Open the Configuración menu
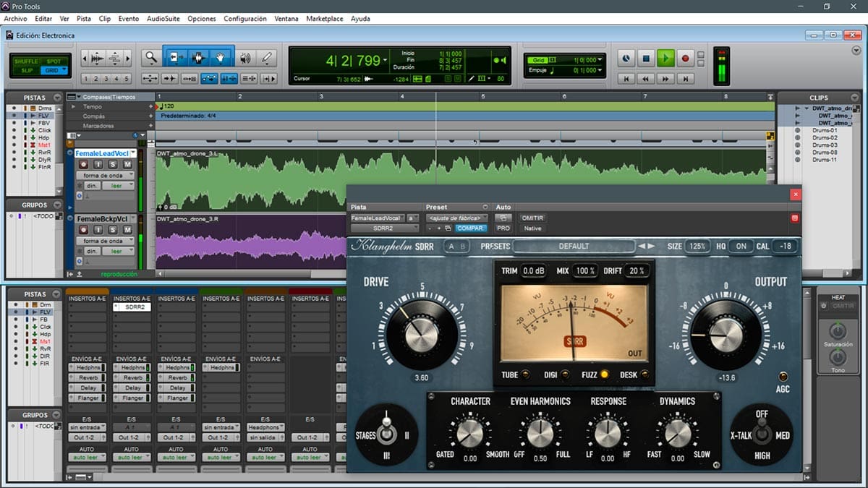Screen dimensions: 868x488 coord(244,18)
